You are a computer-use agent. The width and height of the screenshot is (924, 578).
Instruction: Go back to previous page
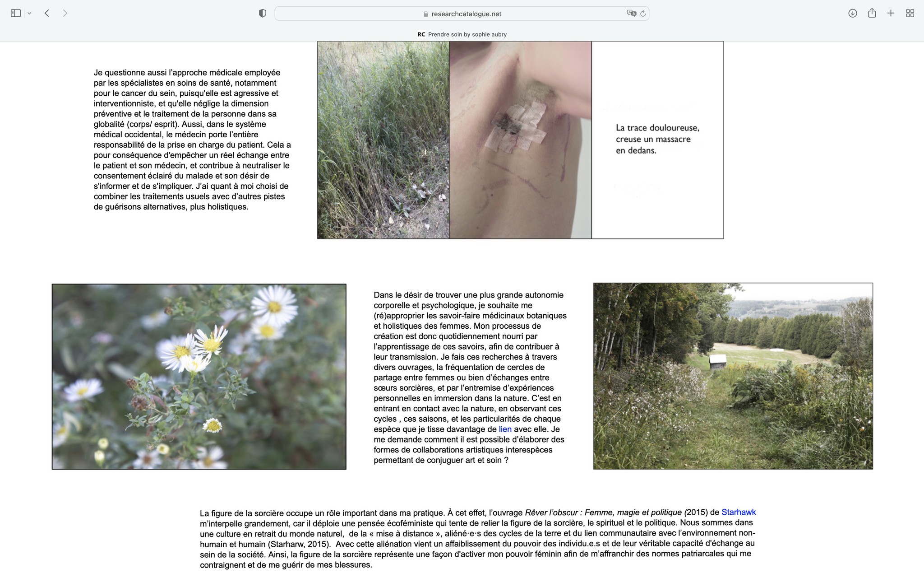47,13
